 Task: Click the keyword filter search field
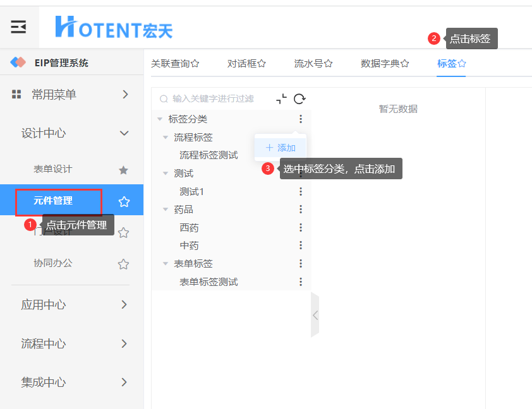[x=215, y=99]
